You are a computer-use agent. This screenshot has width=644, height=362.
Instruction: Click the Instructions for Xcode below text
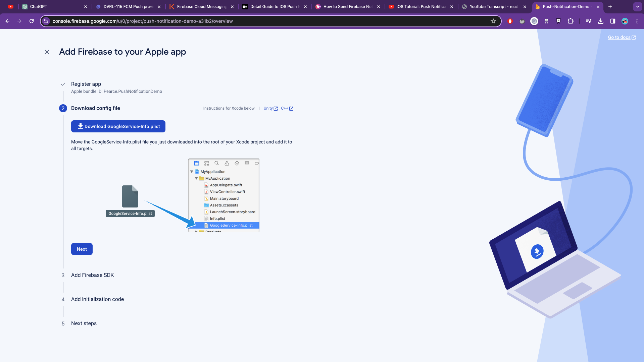[x=229, y=108]
